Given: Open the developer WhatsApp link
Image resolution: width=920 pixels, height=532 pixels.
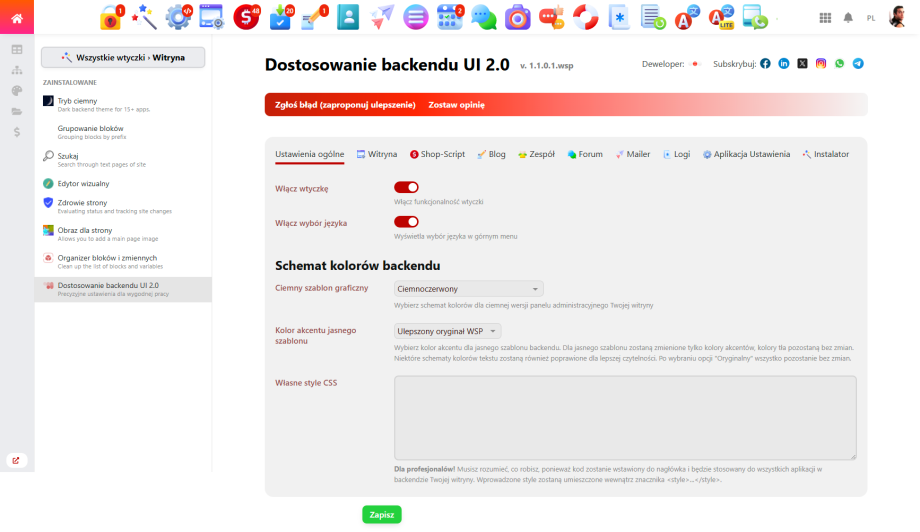Looking at the screenshot, I should [840, 63].
